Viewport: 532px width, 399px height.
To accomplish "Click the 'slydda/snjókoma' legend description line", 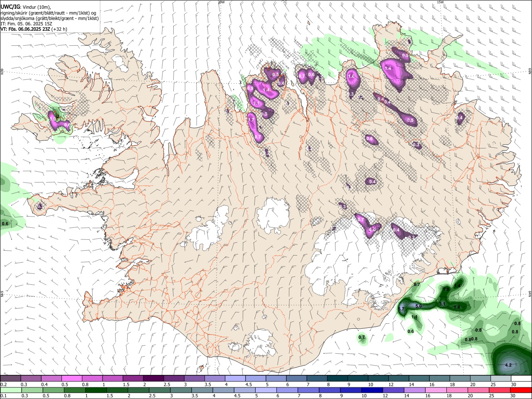I will pos(49,18).
